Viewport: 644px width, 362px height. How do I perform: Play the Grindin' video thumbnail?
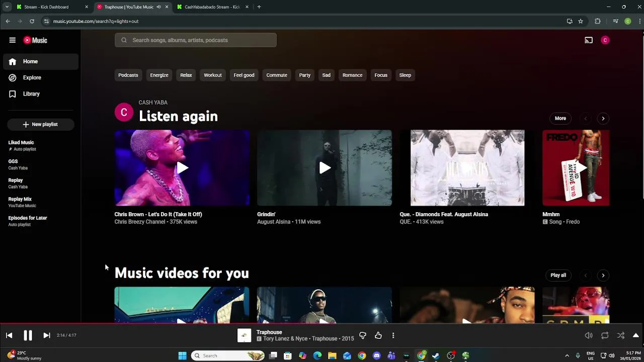pos(325,168)
